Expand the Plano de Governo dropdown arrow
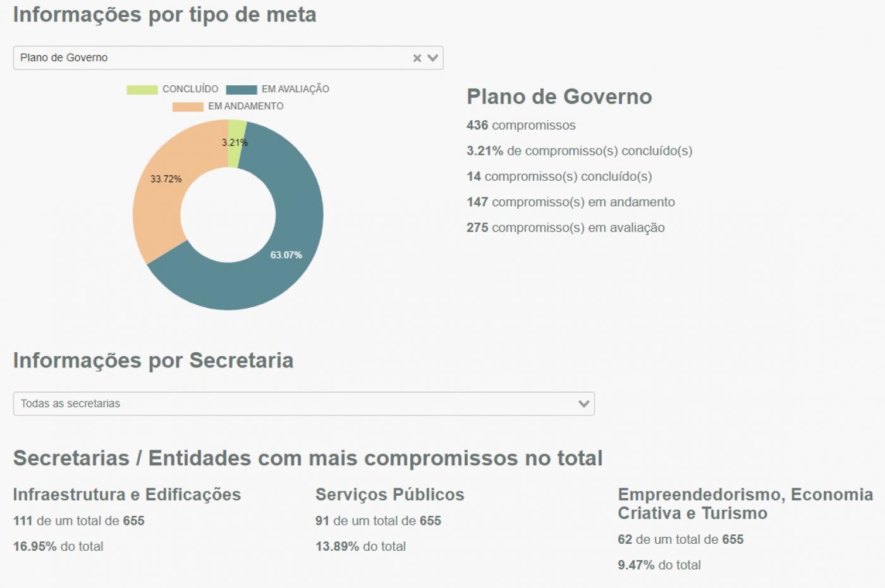885x588 pixels. pyautogui.click(x=432, y=58)
